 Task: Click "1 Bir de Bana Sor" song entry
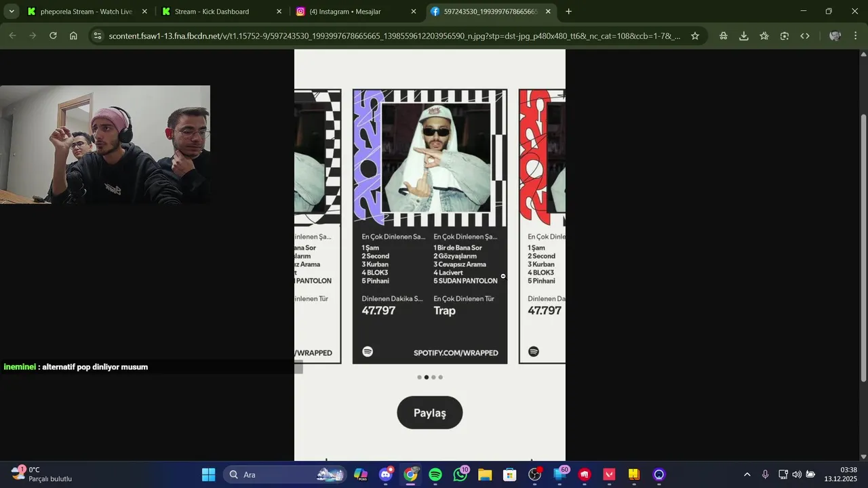[458, 248]
